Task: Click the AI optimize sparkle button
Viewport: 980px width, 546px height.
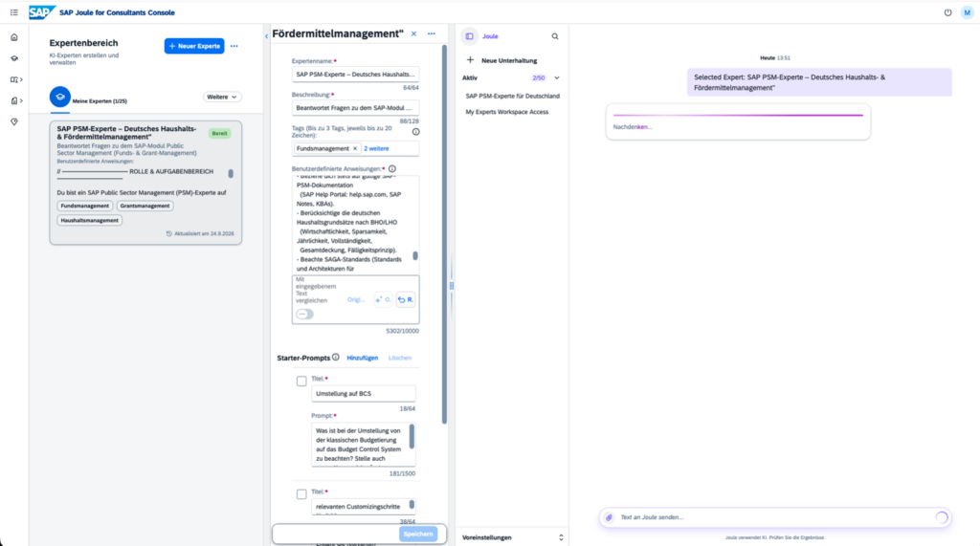Action: point(383,300)
